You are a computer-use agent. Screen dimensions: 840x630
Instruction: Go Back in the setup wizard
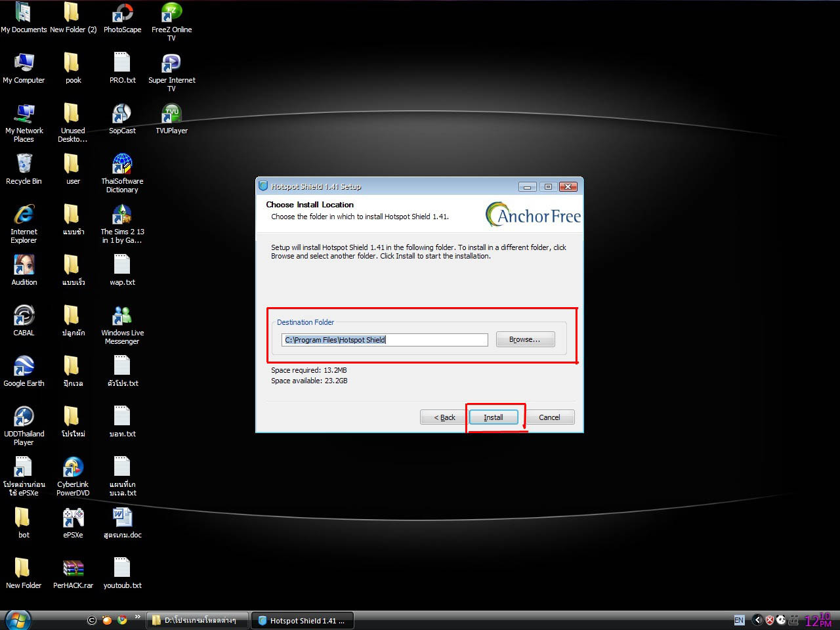(x=444, y=417)
